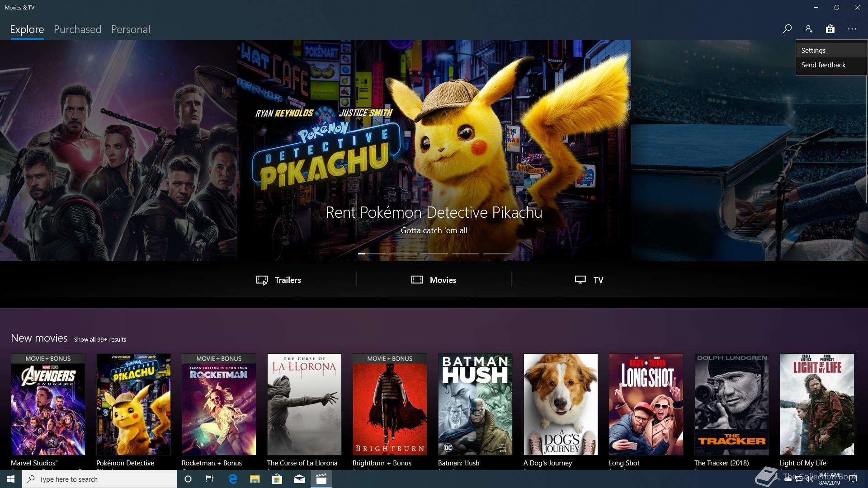Screen dimensions: 868x488
Task: Jump to the last carousel indicator
Action: pyautogui.click(x=496, y=253)
